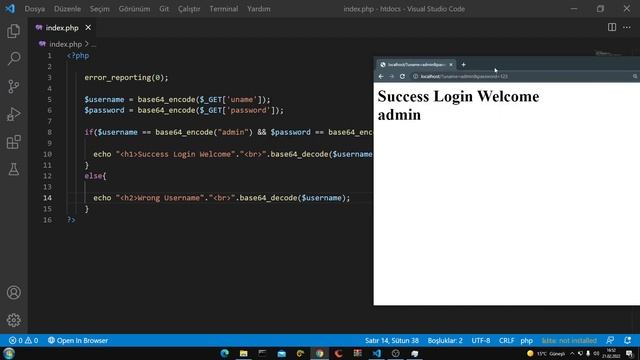Click Boşluklar: 2 indentation setting
Image resolution: width=640 pixels, height=360 pixels.
445,340
